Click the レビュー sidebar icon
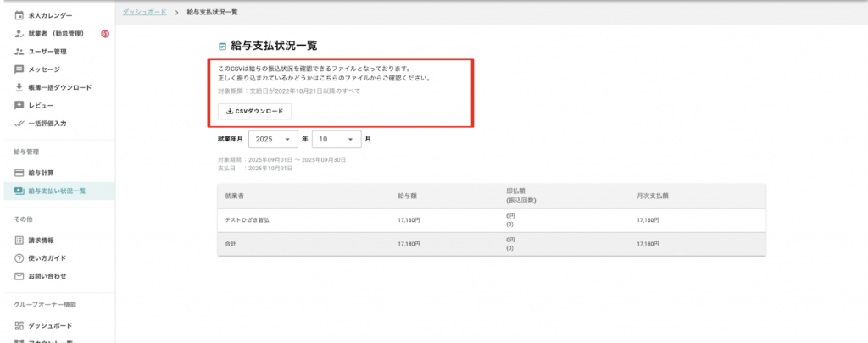Viewport: 868px width, 343px height. [19, 105]
